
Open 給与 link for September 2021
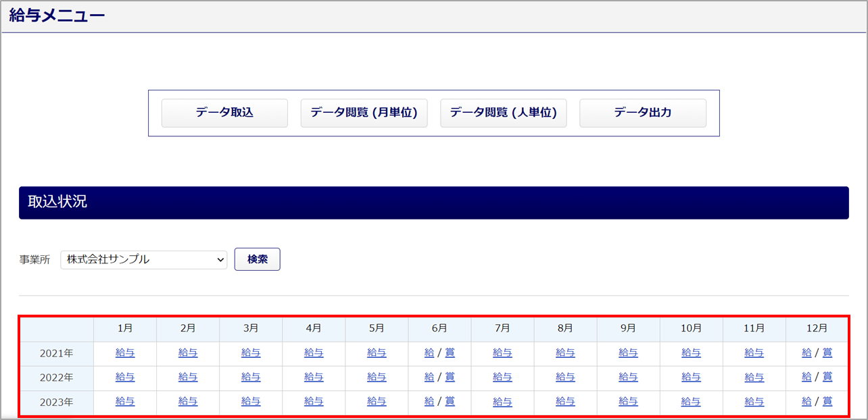tap(628, 352)
